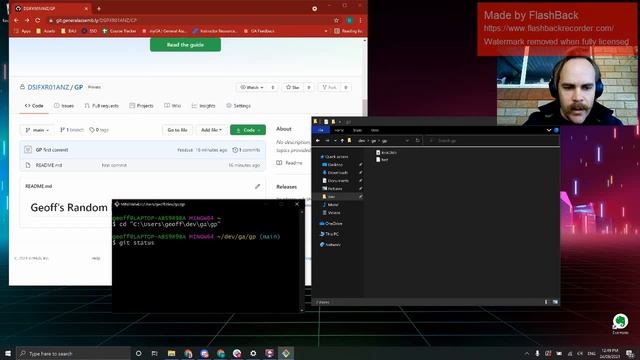Viewport: 640px width, 360px height.
Task: Select Desktop in the navigation pane
Action: tap(333, 164)
